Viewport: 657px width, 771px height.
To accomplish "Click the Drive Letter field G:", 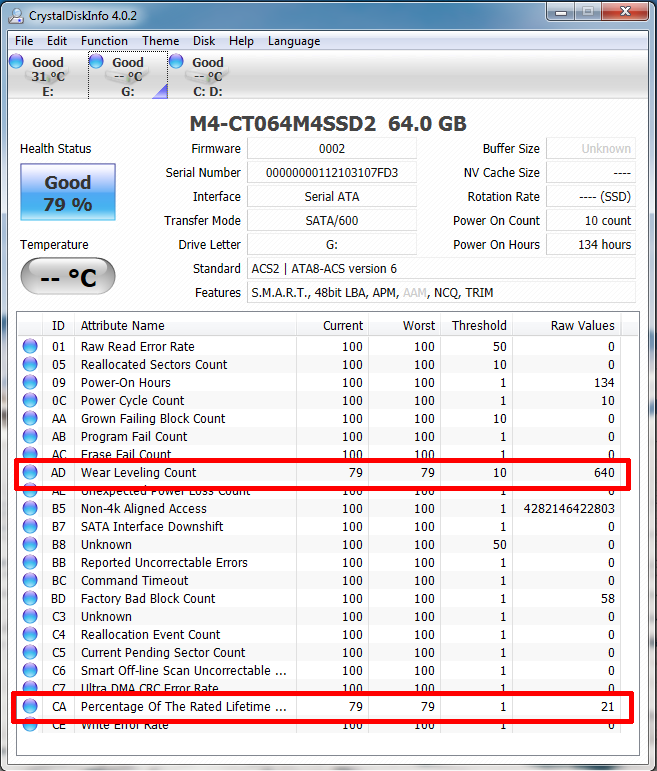I will (332, 245).
